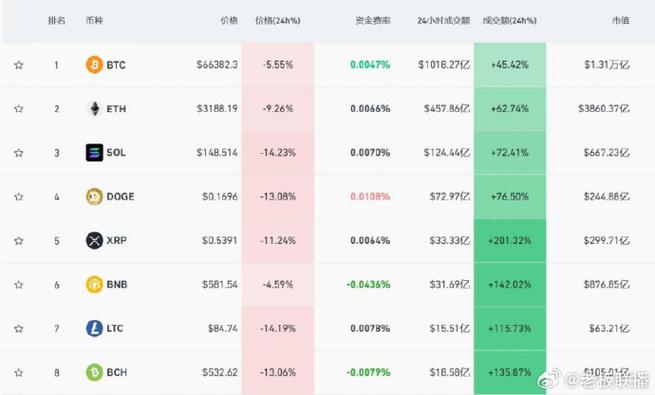Click XRP +201.32% volume change cell
655x395 pixels.
coord(510,241)
